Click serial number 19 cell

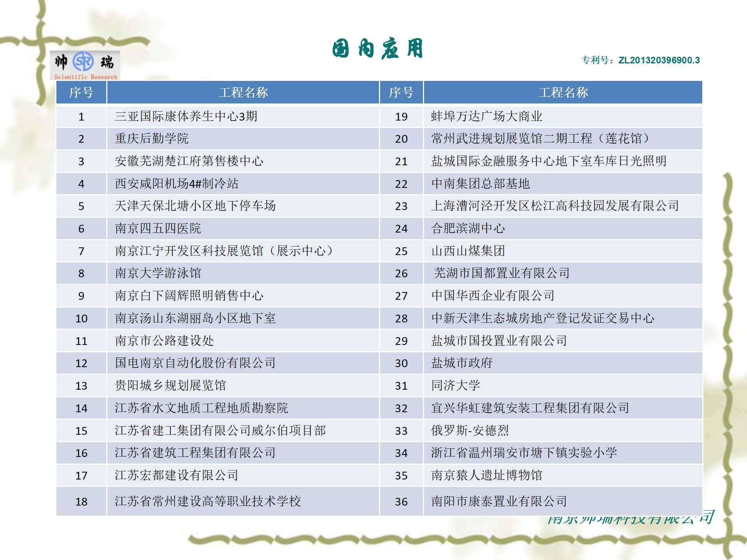(x=401, y=116)
